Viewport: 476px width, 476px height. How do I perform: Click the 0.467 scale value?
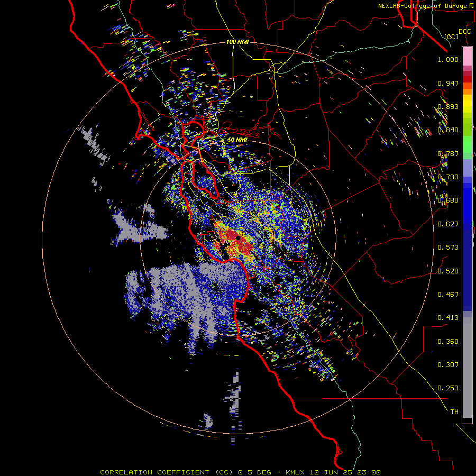point(448,294)
